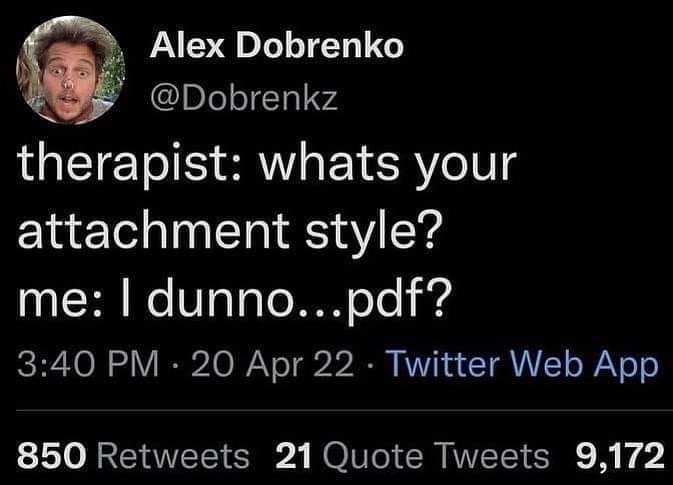The height and width of the screenshot is (485, 673).
Task: Open the 21 Quote Tweets list
Action: click(410, 456)
